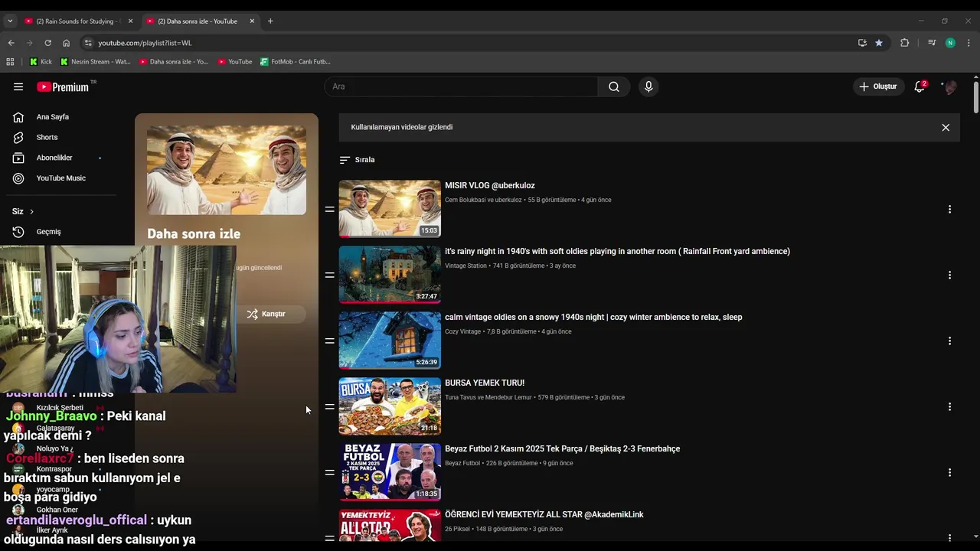Expand the Siz section chevron
The image size is (980, 551).
(x=31, y=211)
